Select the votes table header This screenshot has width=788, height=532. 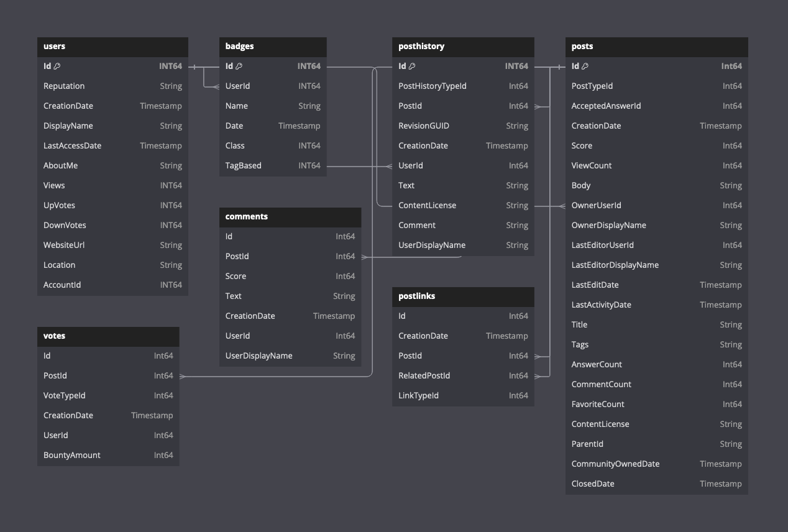pos(108,336)
